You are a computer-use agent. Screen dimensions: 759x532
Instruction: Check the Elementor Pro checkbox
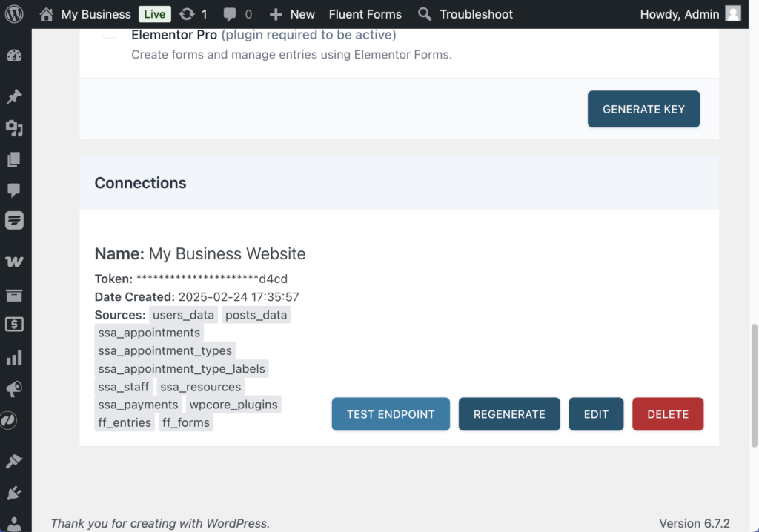tap(109, 32)
